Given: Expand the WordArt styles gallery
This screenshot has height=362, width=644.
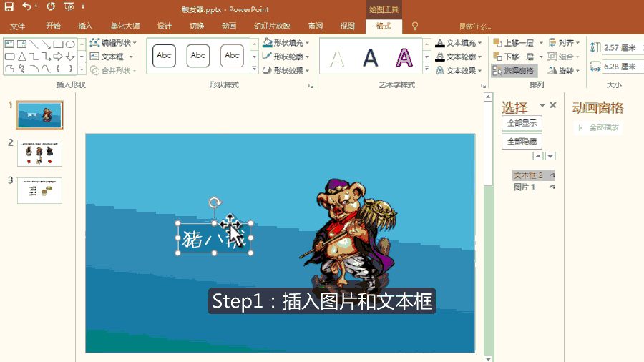Looking at the screenshot, I should 426,69.
